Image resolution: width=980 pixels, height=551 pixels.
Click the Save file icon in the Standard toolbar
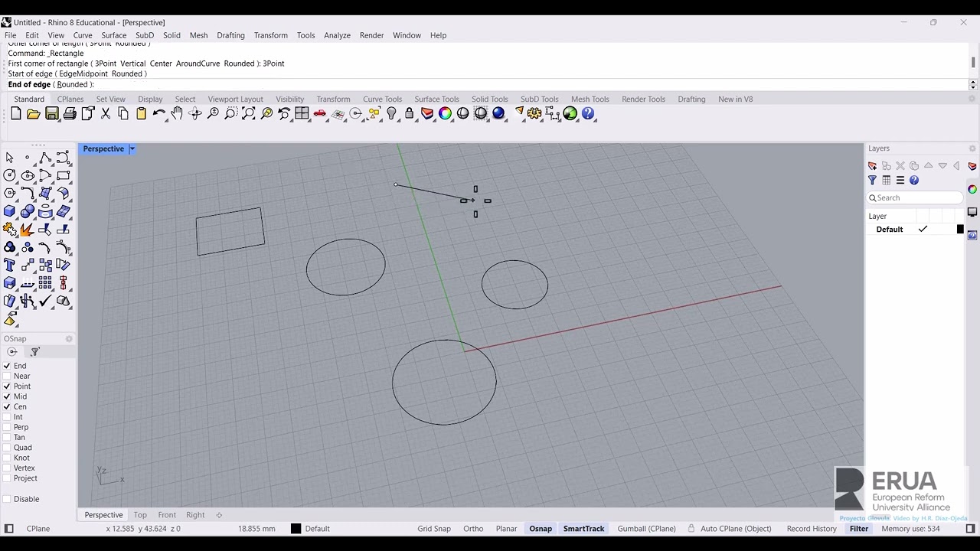point(52,113)
